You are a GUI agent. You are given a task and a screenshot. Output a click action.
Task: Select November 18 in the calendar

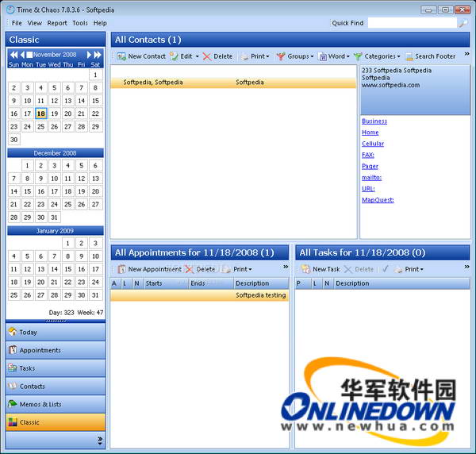click(x=41, y=113)
